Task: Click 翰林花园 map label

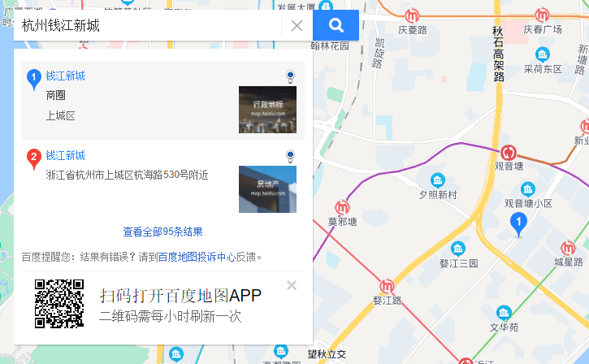Action: [330, 45]
